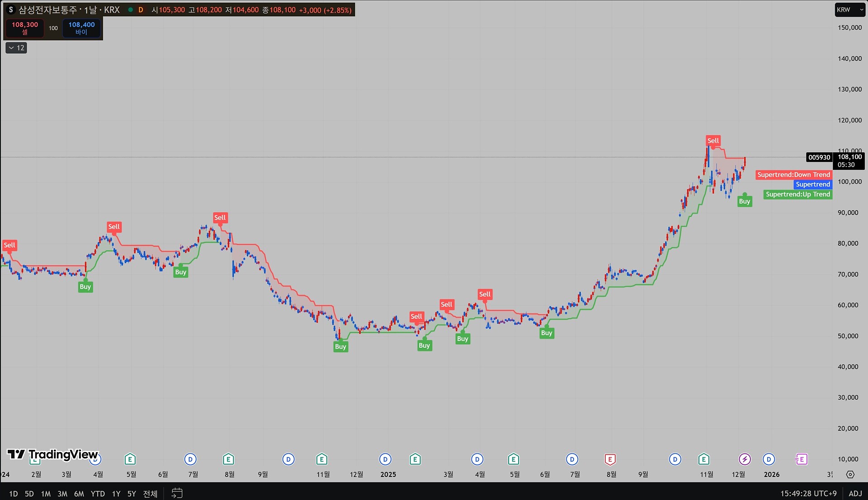Toggle the orange D data indicator
Viewport: 868px width, 500px height.
[141, 9]
